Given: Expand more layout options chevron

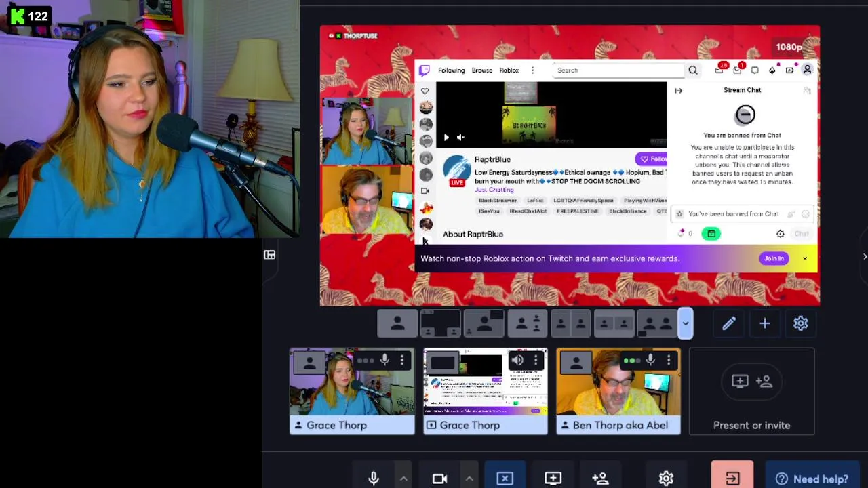Looking at the screenshot, I should click(686, 323).
